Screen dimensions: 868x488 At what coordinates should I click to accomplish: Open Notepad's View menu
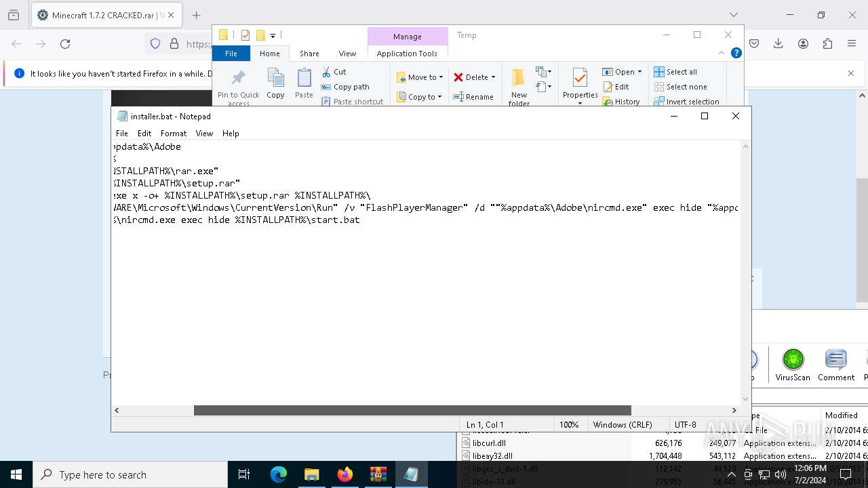(x=204, y=134)
